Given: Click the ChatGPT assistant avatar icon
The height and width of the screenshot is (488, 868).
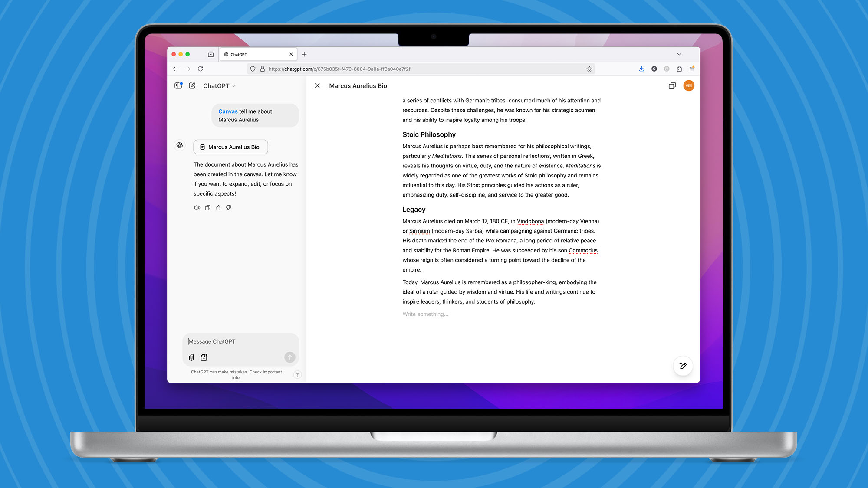Looking at the screenshot, I should tap(180, 145).
